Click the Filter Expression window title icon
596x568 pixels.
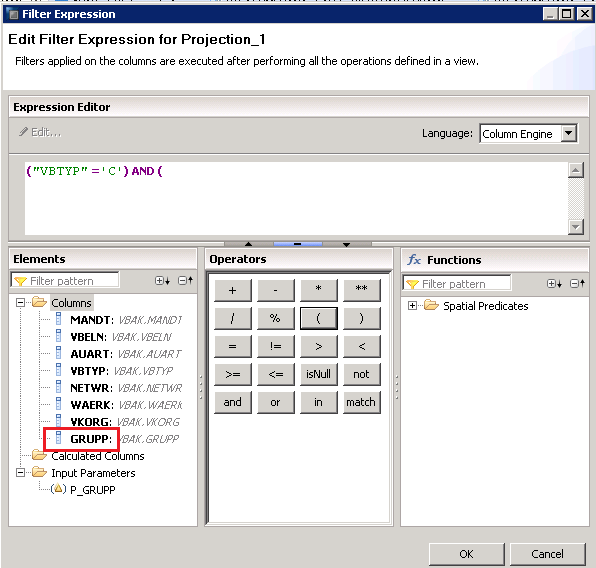tap(13, 14)
